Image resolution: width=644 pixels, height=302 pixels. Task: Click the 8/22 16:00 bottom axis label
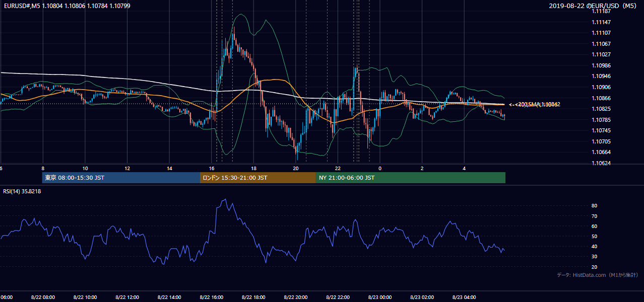212,297
